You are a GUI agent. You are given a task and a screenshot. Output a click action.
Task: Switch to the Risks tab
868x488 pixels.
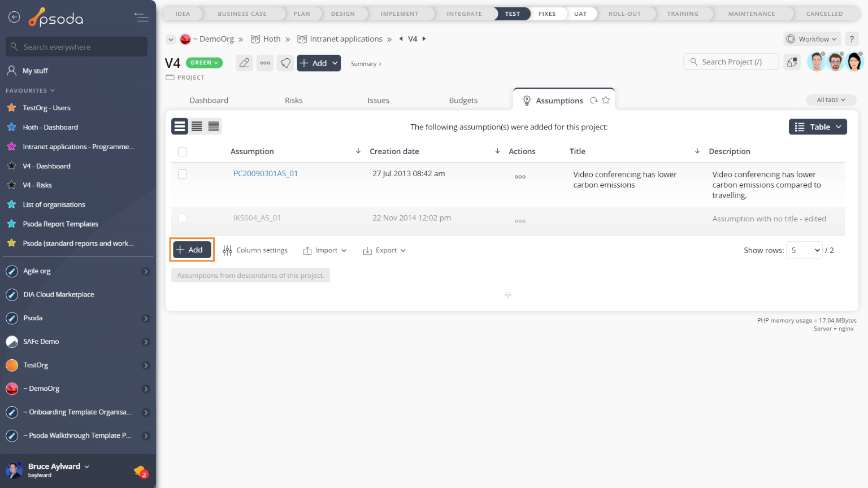(x=293, y=101)
